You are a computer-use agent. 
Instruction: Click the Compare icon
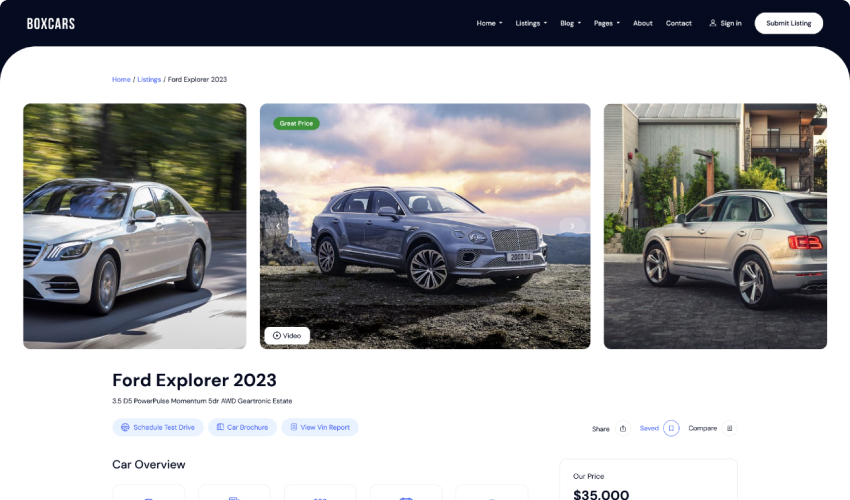(x=730, y=428)
